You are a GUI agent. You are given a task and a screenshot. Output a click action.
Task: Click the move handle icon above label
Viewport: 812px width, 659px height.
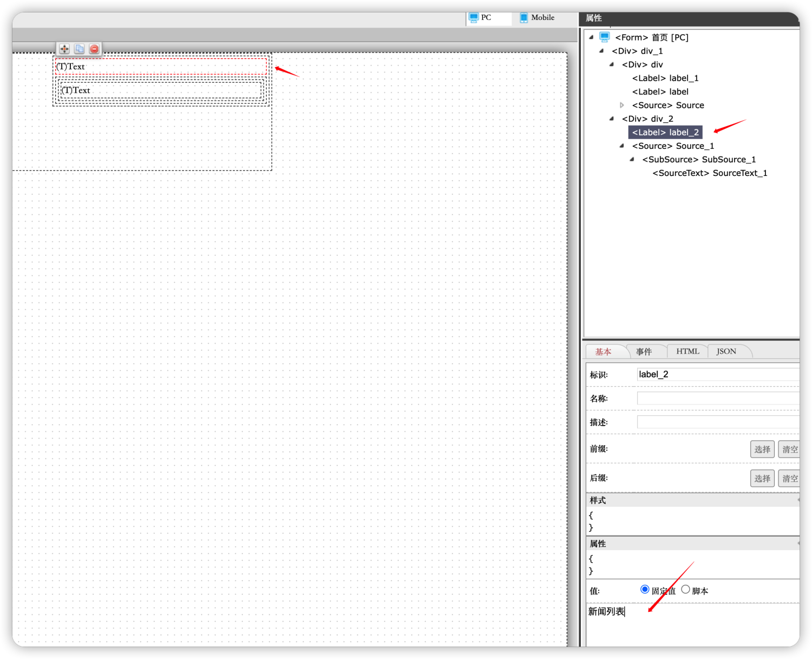[64, 49]
